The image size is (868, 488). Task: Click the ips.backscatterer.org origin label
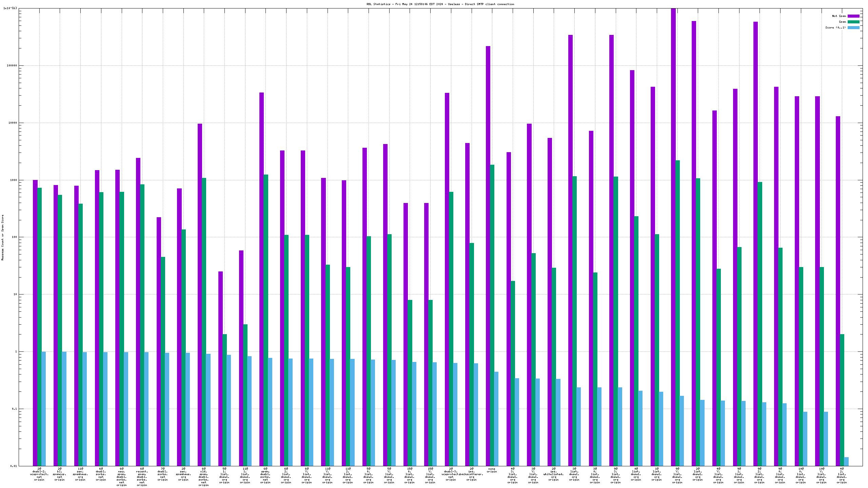[471, 474]
